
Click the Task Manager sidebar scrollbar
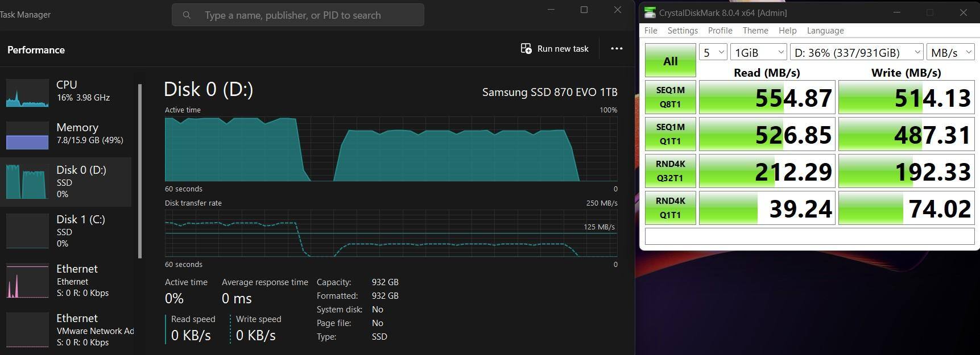click(140, 170)
